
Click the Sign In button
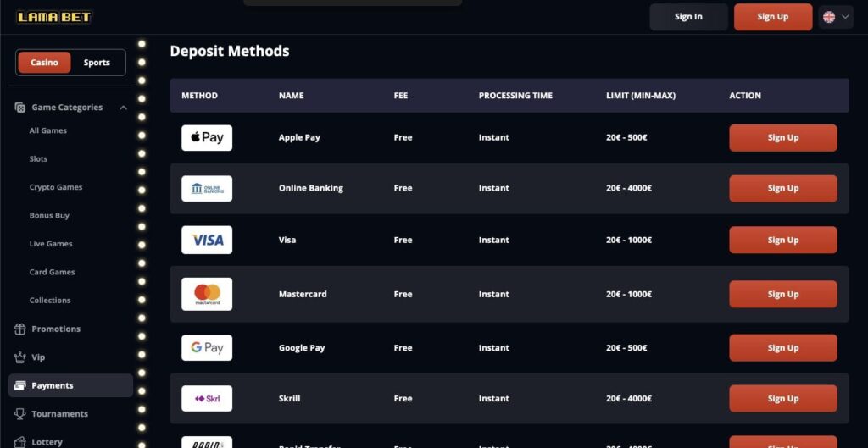point(688,17)
